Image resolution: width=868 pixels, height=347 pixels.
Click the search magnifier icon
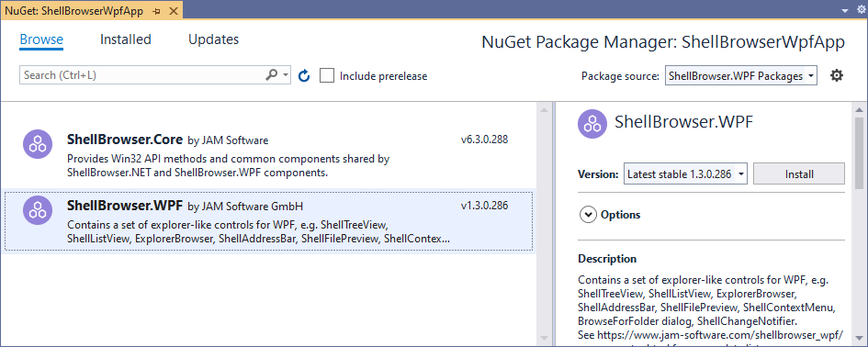(271, 74)
